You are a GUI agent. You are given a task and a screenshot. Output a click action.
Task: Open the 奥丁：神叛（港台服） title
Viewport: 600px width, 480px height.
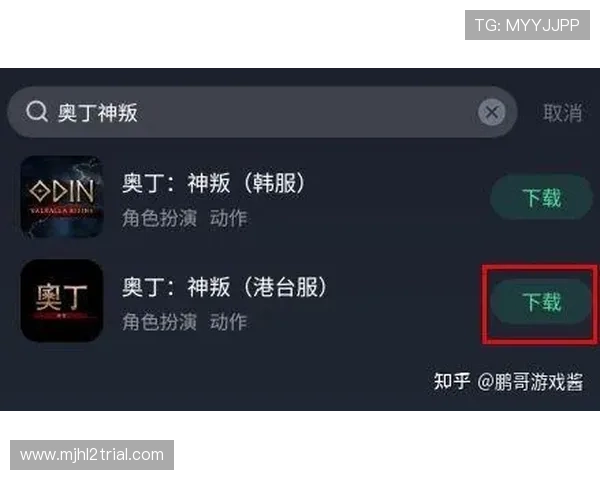click(225, 287)
